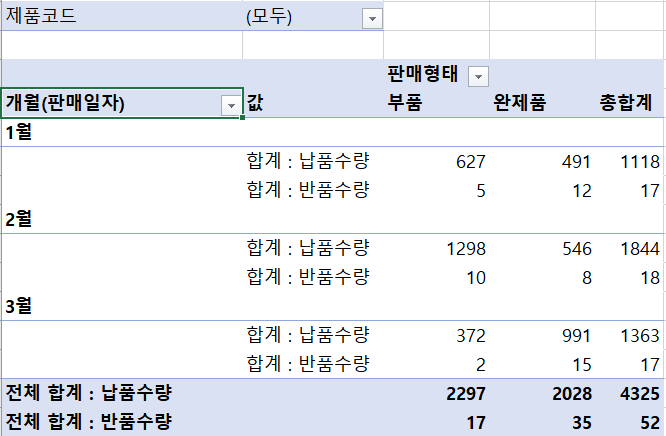
Task: Select the 완제품 column header
Action: click(x=520, y=103)
